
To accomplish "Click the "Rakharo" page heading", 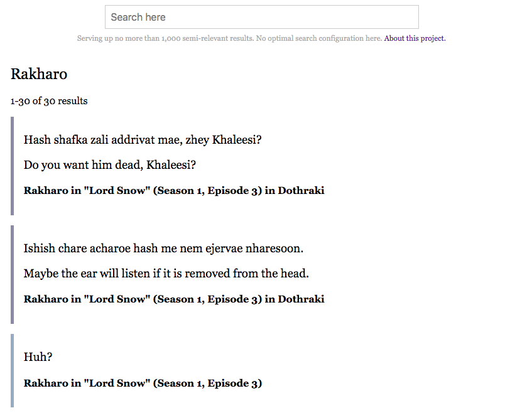I will [x=39, y=74].
